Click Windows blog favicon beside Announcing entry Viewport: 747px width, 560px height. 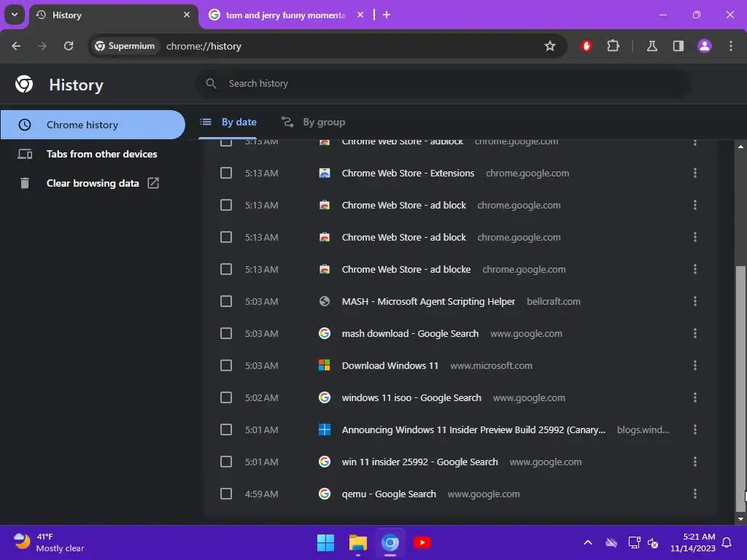tap(325, 429)
